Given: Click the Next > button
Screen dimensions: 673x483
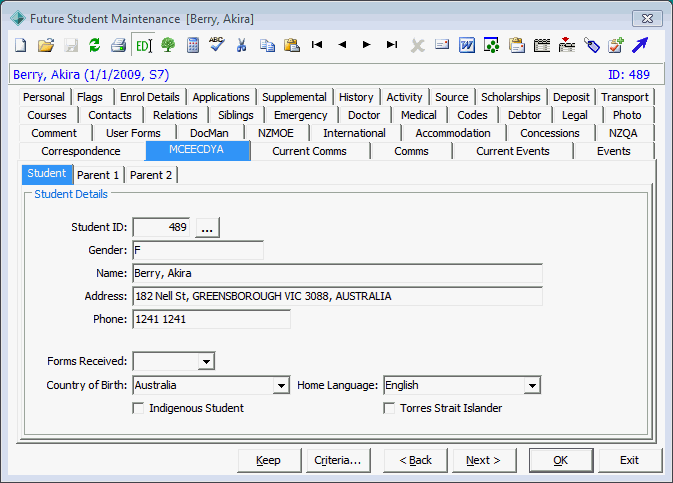Looking at the screenshot, I should (x=484, y=460).
